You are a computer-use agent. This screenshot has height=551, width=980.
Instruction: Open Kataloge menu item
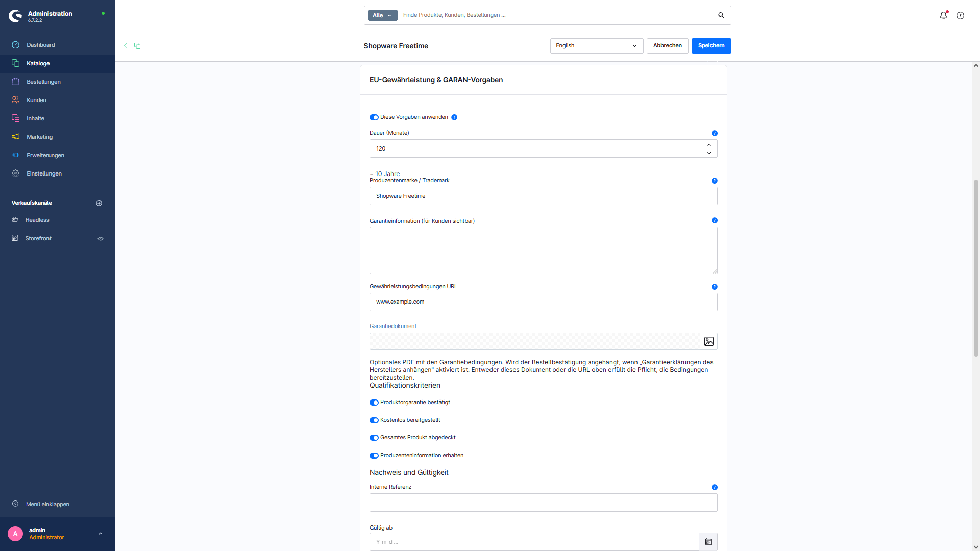(x=57, y=63)
